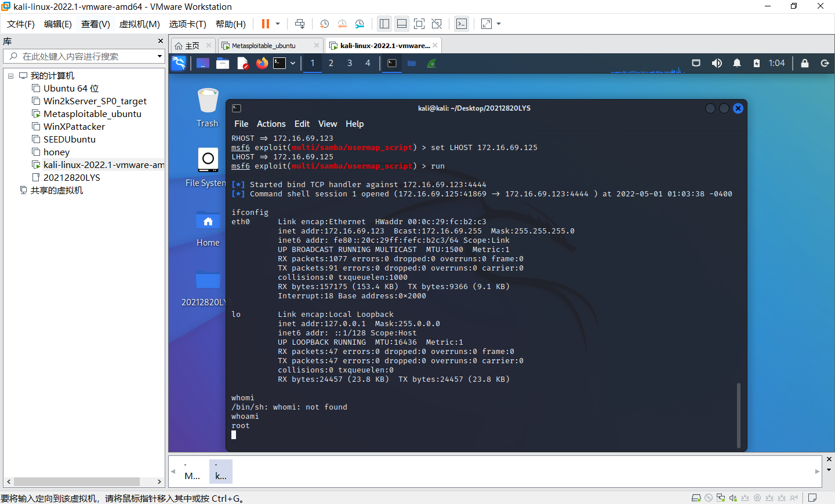Launch the text editor from Kali panel
This screenshot has width=835, height=504.
(242, 63)
